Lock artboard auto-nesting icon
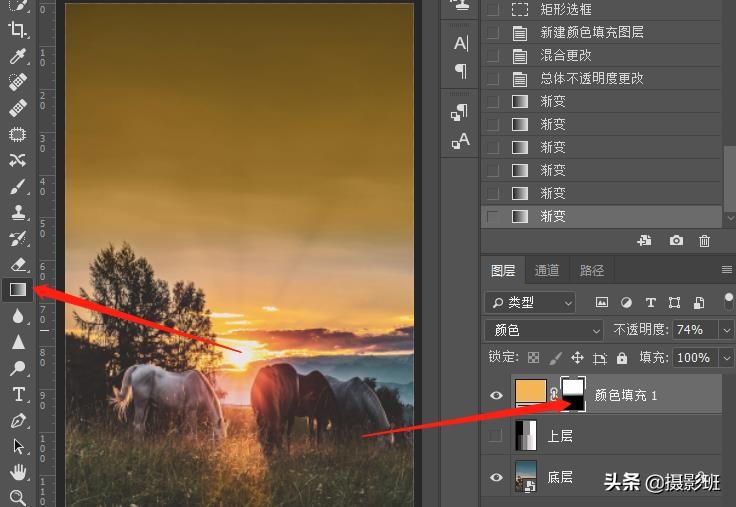 tap(599, 359)
